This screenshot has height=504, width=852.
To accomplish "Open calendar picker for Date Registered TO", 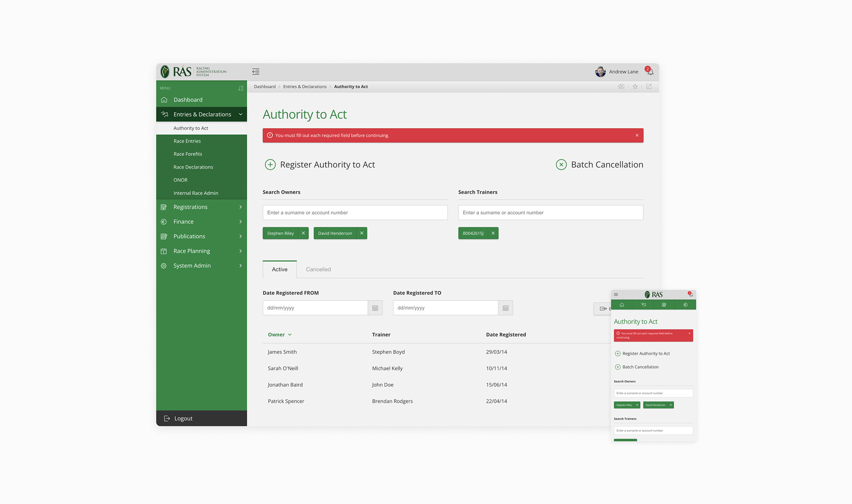I will pyautogui.click(x=505, y=308).
